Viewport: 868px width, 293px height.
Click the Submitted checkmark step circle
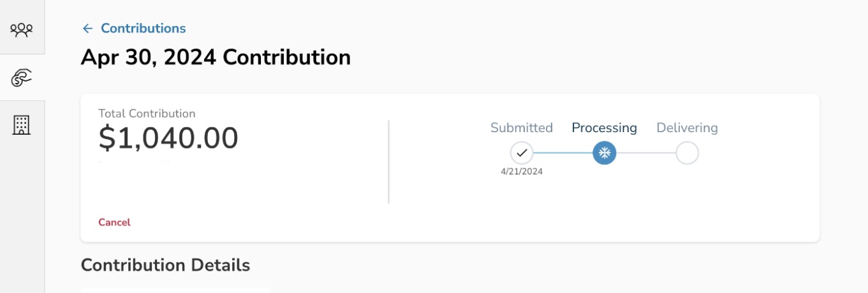point(521,153)
